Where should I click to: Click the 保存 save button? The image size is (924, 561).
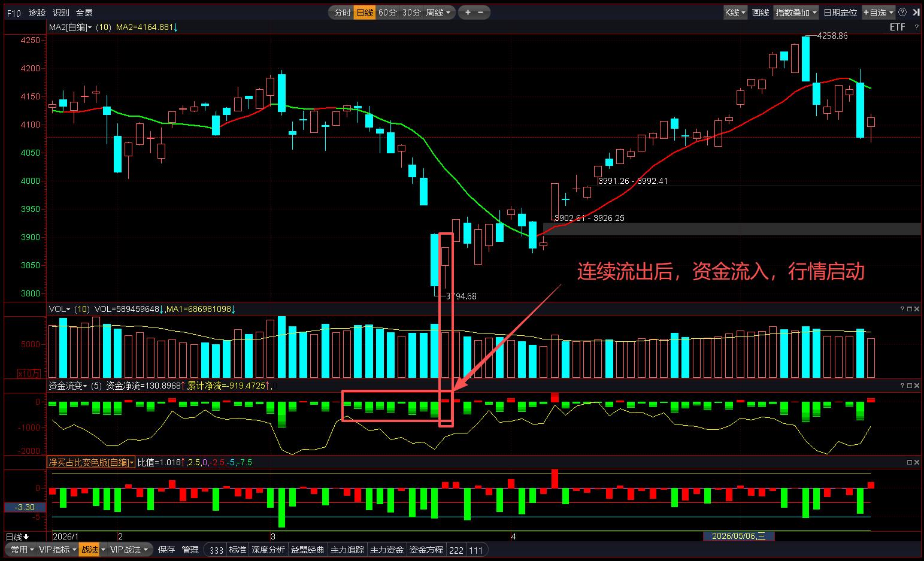point(166,550)
